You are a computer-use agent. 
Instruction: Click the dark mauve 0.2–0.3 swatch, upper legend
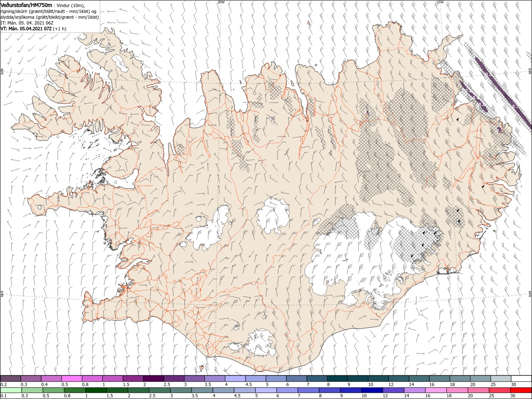coord(11,379)
